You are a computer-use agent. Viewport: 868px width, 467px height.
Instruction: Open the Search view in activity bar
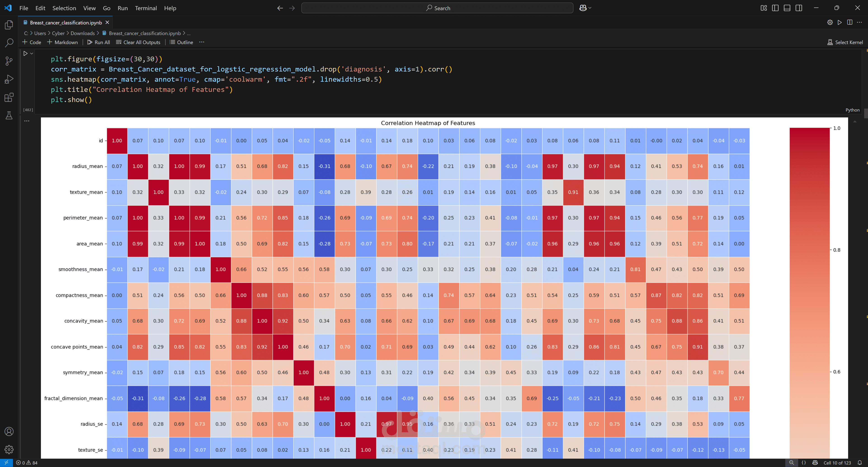(9, 43)
